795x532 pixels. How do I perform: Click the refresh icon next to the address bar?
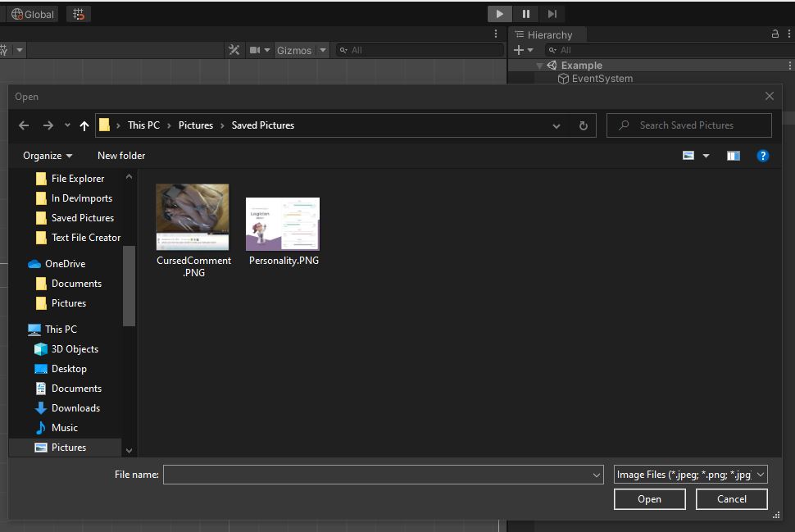(x=582, y=125)
